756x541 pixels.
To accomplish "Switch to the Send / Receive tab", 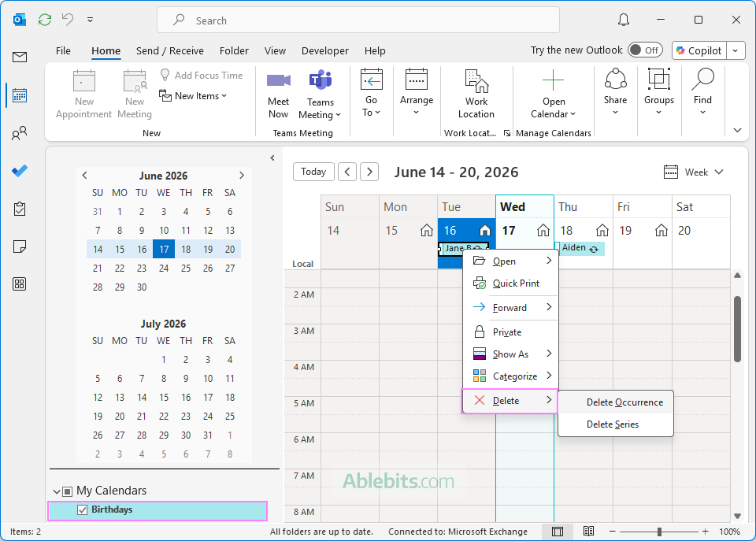I will tap(170, 50).
